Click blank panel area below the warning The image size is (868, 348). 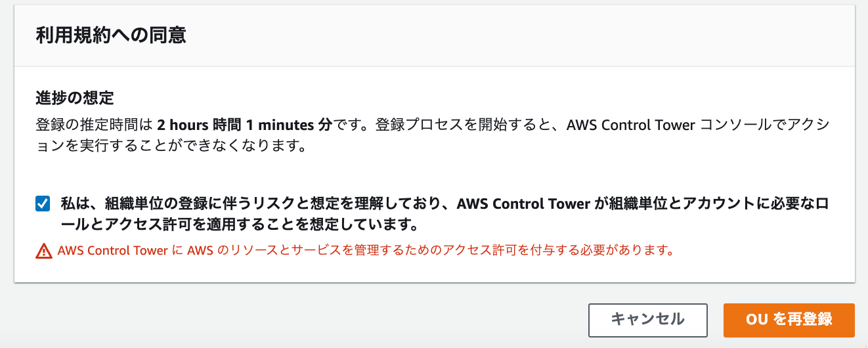[433, 271]
